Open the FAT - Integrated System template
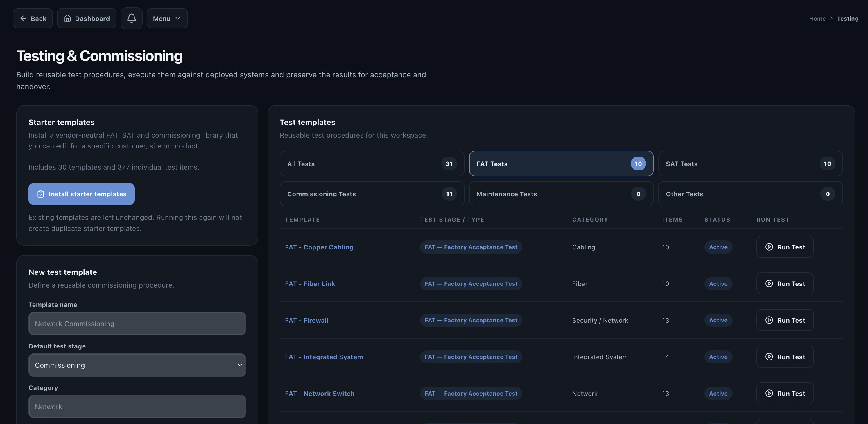Image resolution: width=868 pixels, height=424 pixels. pyautogui.click(x=324, y=357)
